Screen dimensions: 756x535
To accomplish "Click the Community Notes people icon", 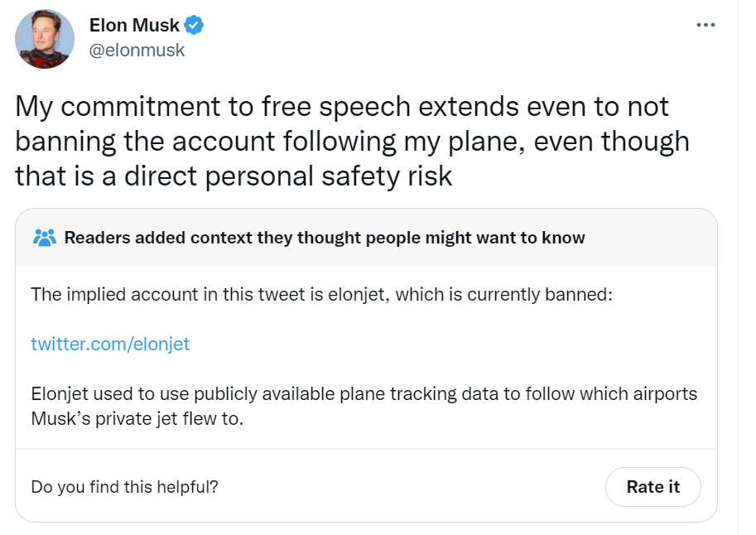I will [44, 238].
